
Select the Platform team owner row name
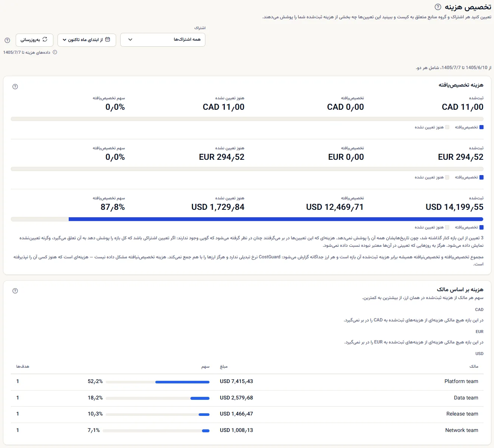coord(461,382)
